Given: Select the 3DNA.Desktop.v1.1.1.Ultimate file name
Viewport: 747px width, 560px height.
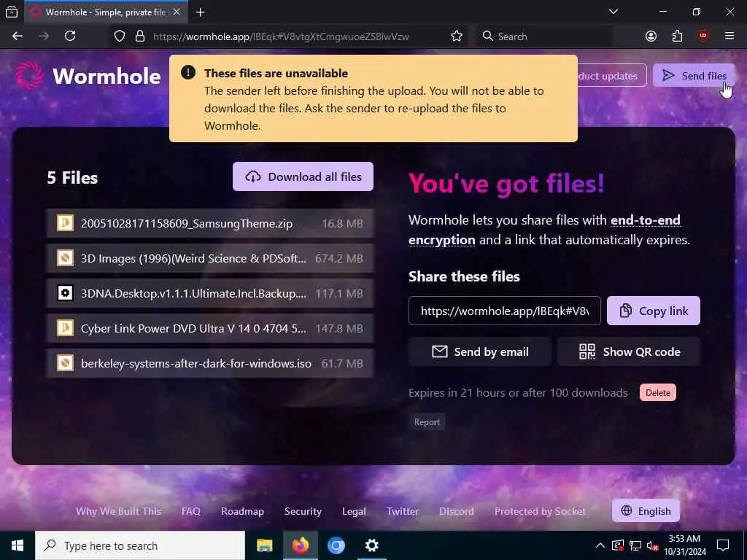Looking at the screenshot, I should point(193,293).
